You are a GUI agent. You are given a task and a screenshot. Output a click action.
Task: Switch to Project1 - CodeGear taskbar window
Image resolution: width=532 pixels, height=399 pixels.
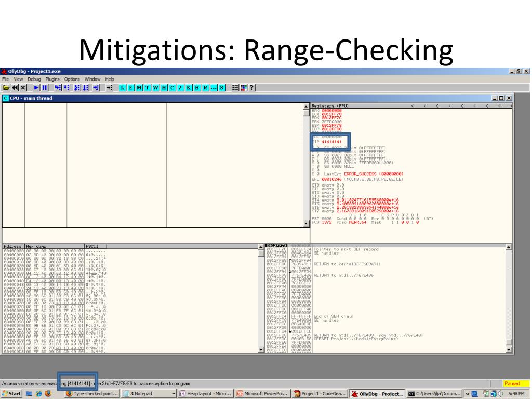point(320,394)
